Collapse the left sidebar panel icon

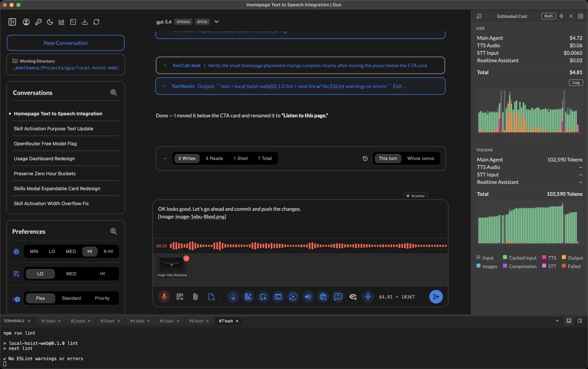point(12,22)
